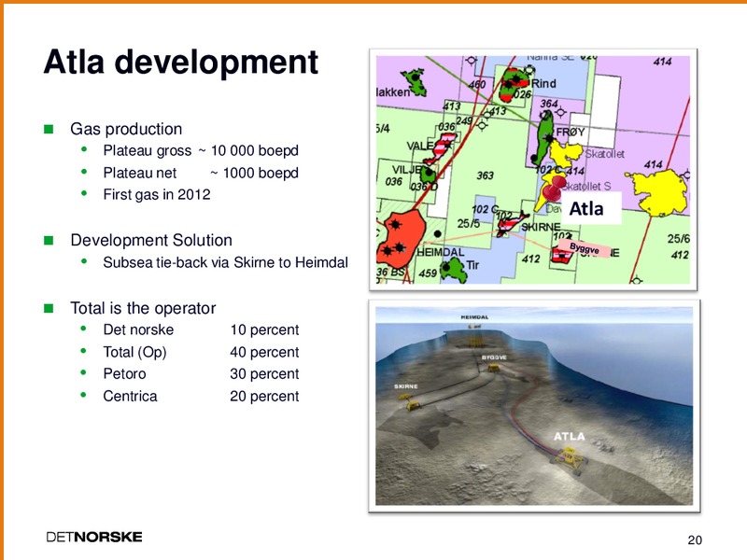Click the Plateau net ~ 1000 boepd line
Viewport: 747px width, 560px height.
pos(201,173)
